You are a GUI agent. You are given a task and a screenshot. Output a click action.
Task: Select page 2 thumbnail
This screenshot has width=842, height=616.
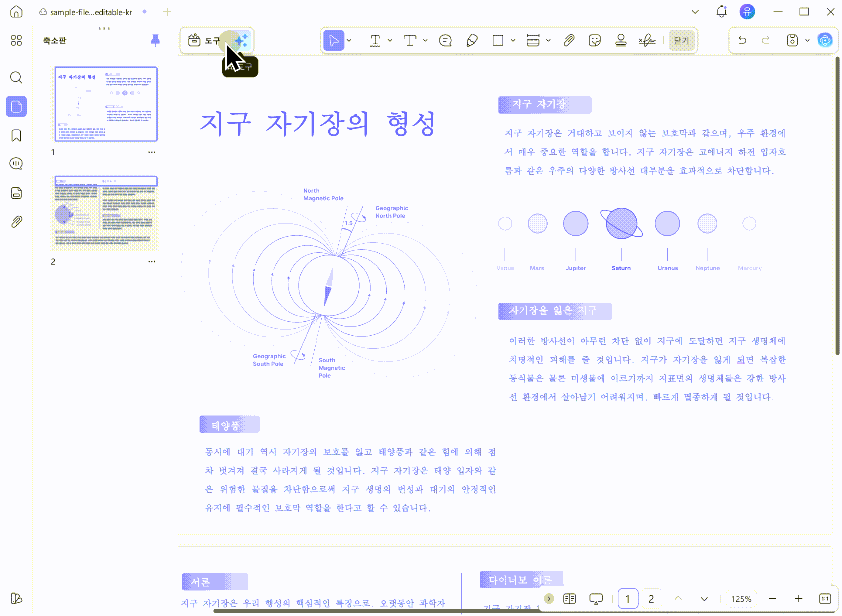pyautogui.click(x=106, y=213)
